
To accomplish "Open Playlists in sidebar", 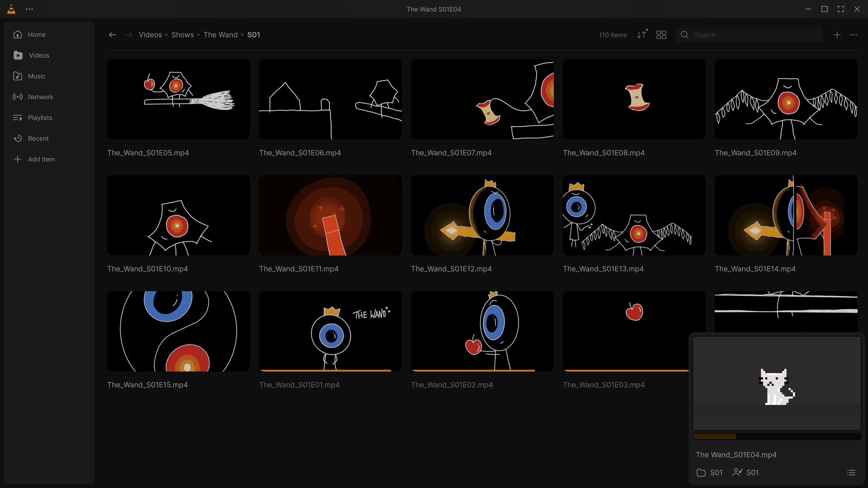I will [x=49, y=118].
